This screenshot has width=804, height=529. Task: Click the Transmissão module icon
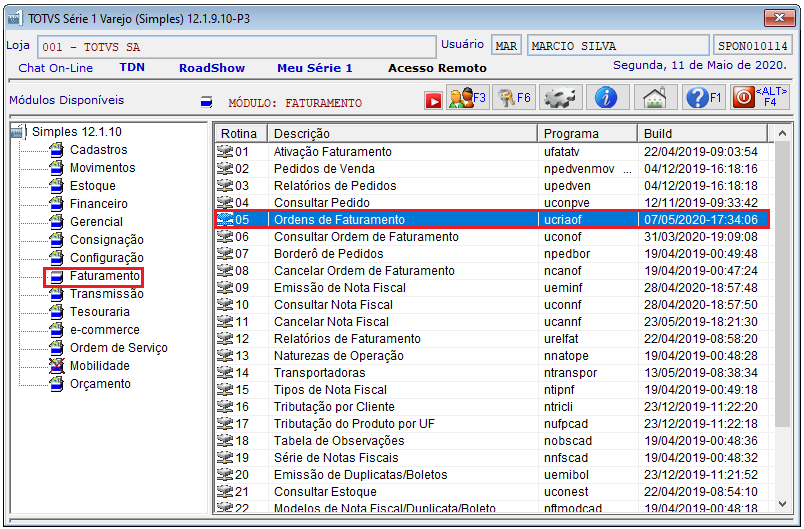[56, 294]
